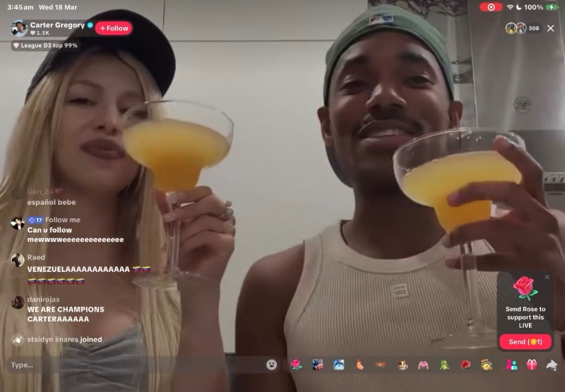
Task: Close the live stream with the X
Action: point(550,28)
